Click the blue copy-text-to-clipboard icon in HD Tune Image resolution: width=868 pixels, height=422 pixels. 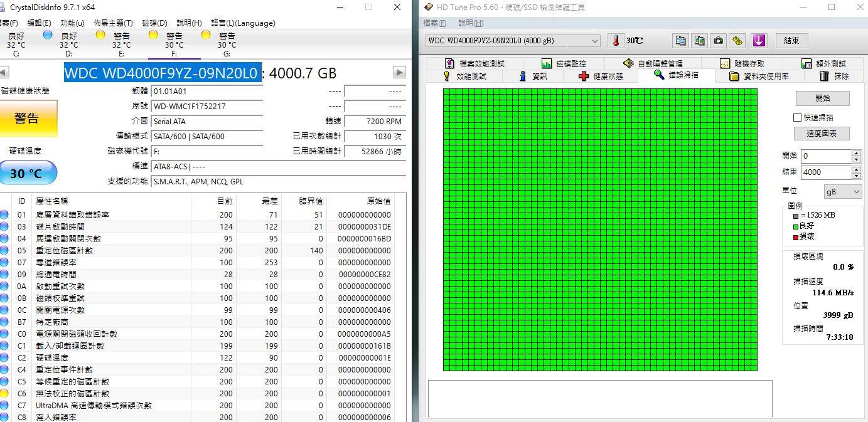pyautogui.click(x=680, y=41)
